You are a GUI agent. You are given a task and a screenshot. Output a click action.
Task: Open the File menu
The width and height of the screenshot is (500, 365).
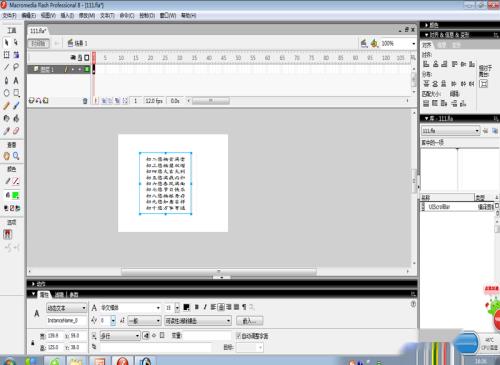click(9, 15)
